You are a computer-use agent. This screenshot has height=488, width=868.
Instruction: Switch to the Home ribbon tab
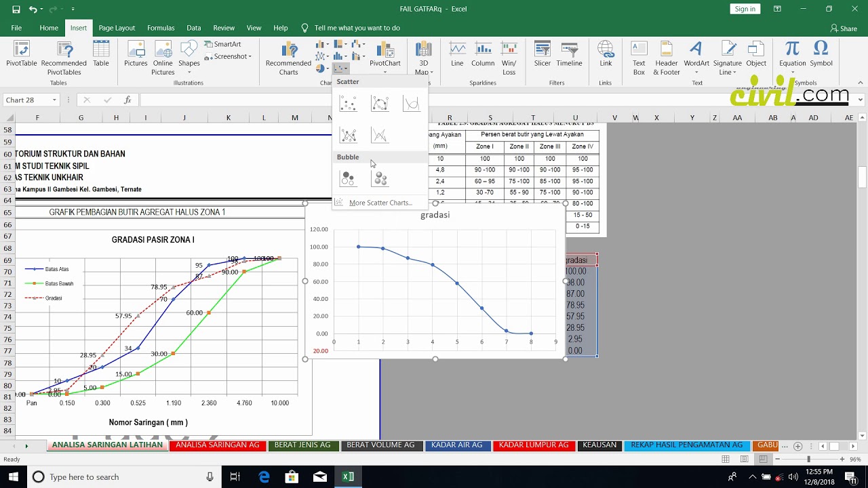pos(49,28)
